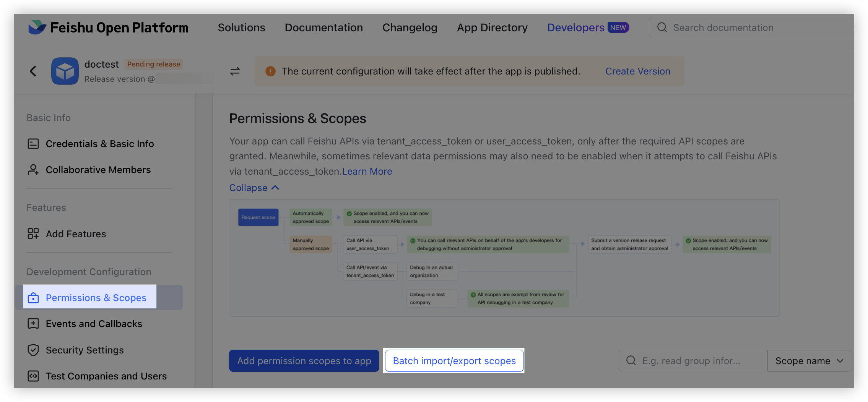Open the Documentation menu item
The width and height of the screenshot is (868, 402).
[x=323, y=28]
